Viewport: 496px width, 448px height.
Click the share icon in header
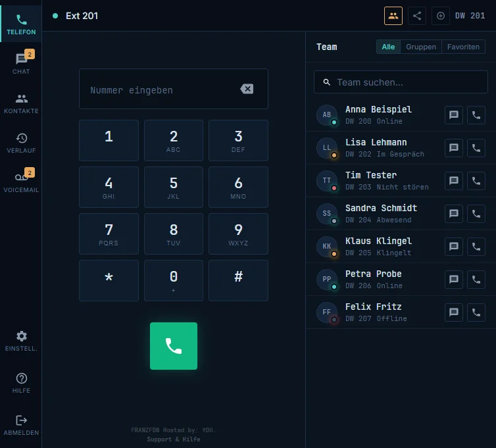tap(417, 16)
